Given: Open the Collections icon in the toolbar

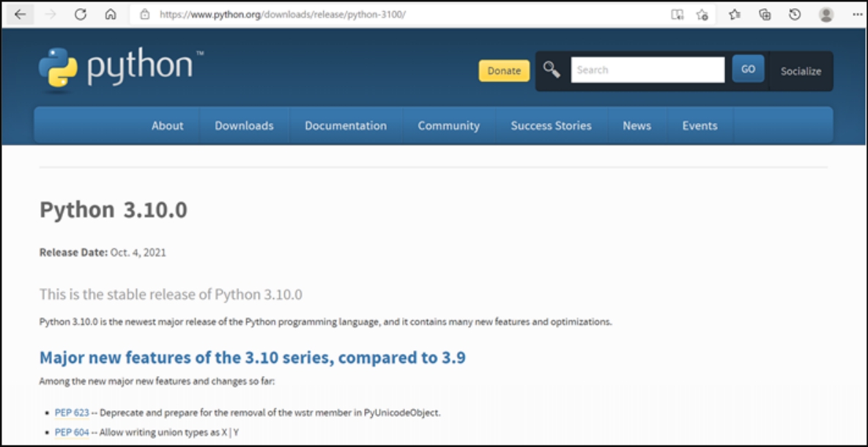Looking at the screenshot, I should point(765,14).
